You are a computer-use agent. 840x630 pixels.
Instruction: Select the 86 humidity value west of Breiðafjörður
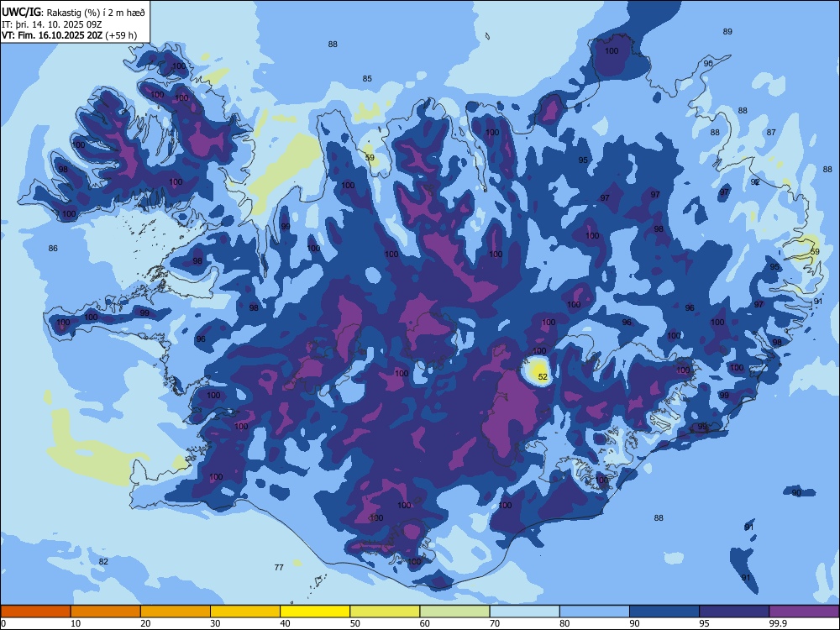click(x=52, y=248)
